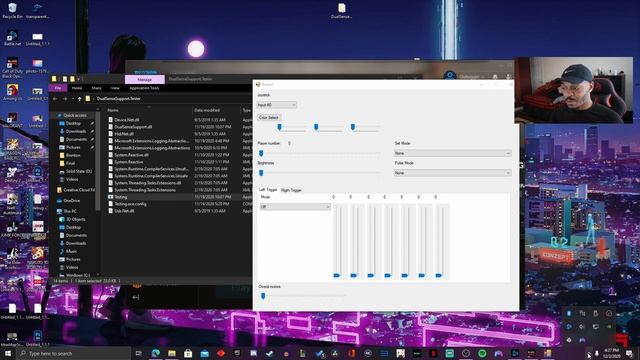The width and height of the screenshot is (640, 360).
Task: Open Spotify from the taskbar
Action: click(x=482, y=353)
